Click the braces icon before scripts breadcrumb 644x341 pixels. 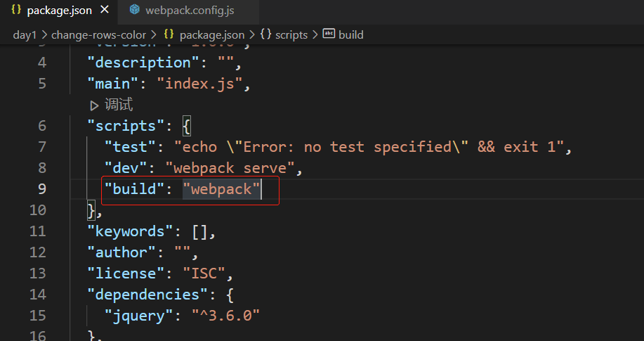point(266,34)
